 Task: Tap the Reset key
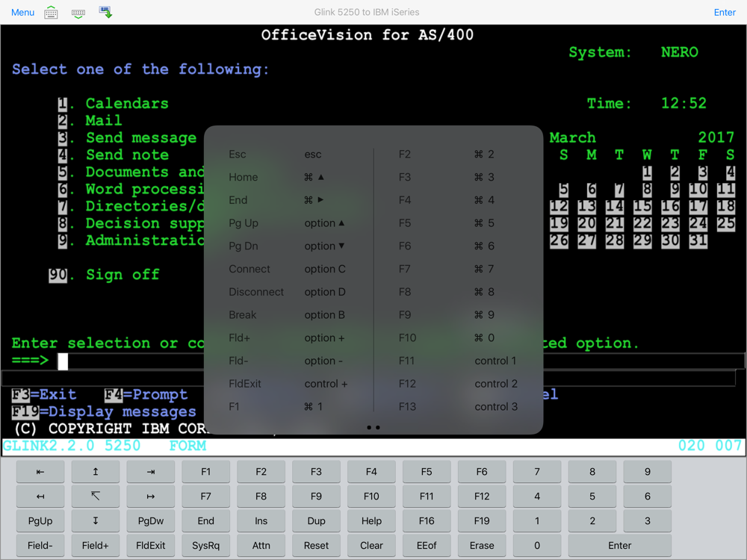click(x=316, y=546)
